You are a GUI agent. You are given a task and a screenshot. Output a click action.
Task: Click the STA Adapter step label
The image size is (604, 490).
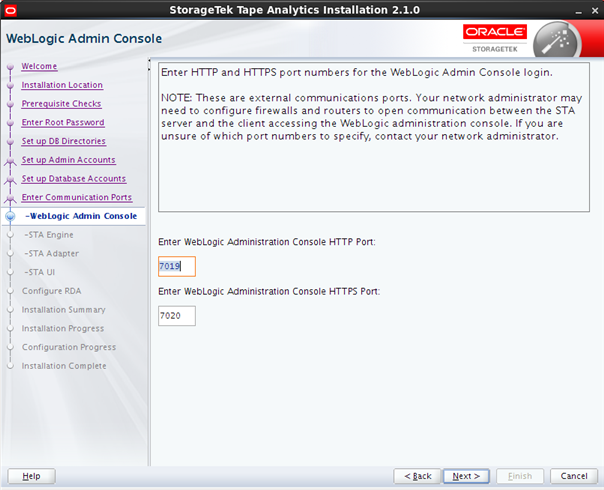click(x=52, y=253)
